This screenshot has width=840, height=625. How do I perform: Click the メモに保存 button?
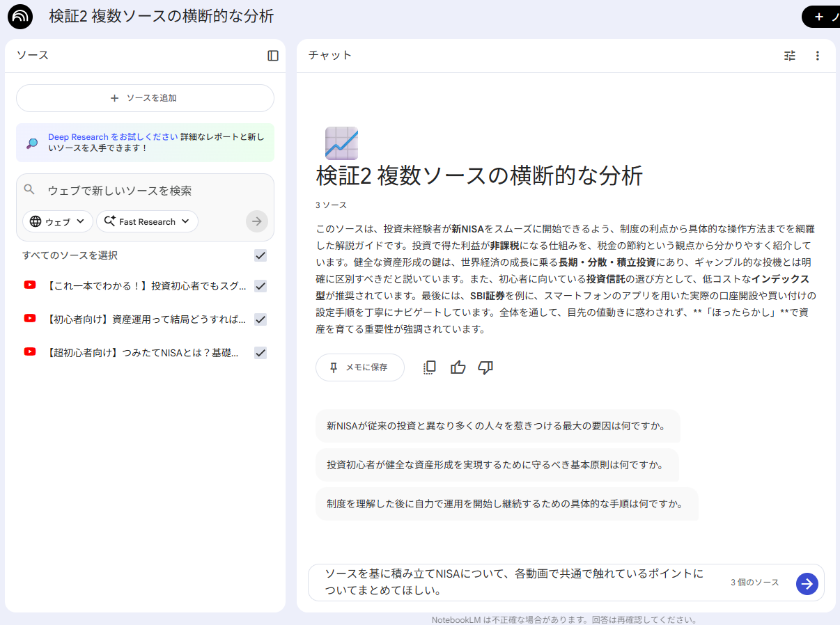(359, 367)
